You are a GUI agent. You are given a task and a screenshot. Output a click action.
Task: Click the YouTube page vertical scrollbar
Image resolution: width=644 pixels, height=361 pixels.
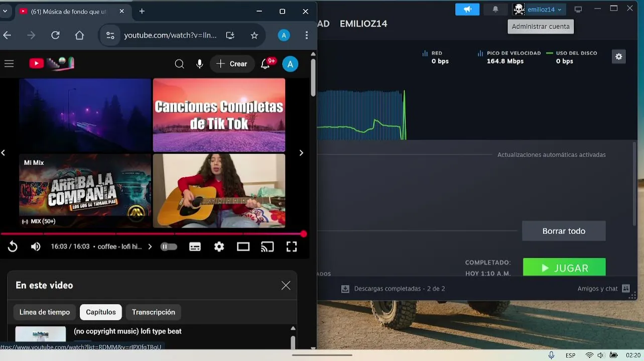point(313,78)
